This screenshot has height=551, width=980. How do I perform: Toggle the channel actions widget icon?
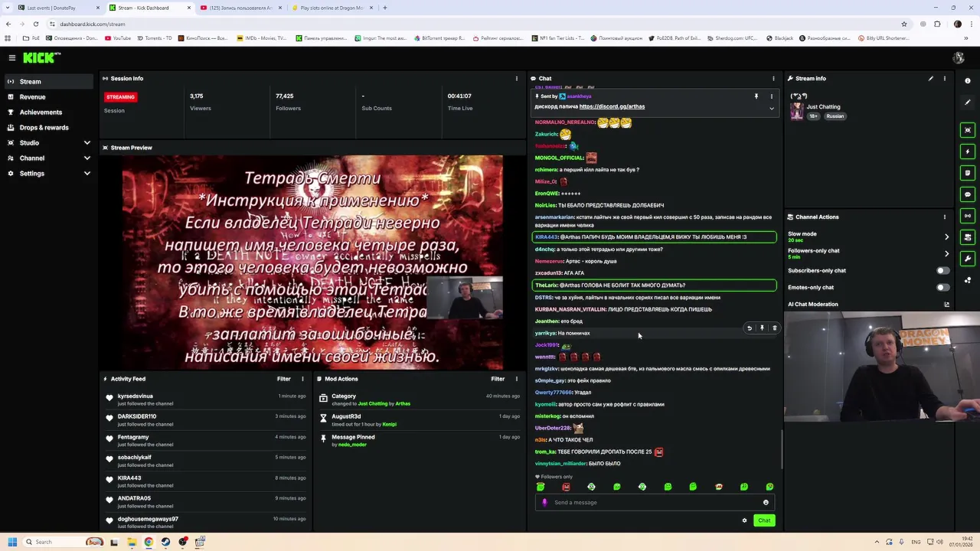968,237
